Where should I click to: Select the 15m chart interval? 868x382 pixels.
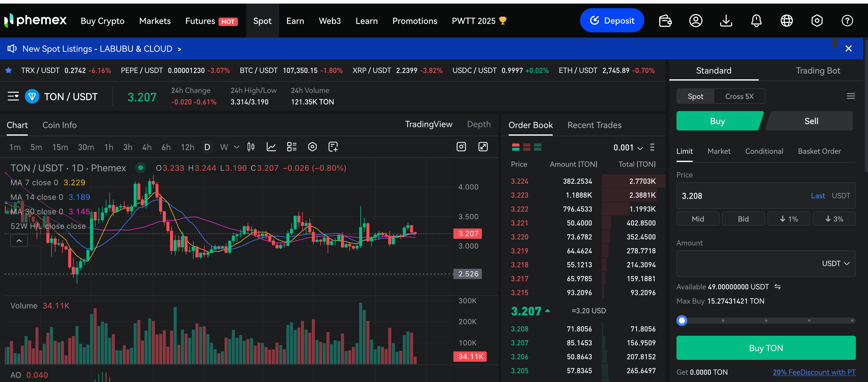(60, 147)
